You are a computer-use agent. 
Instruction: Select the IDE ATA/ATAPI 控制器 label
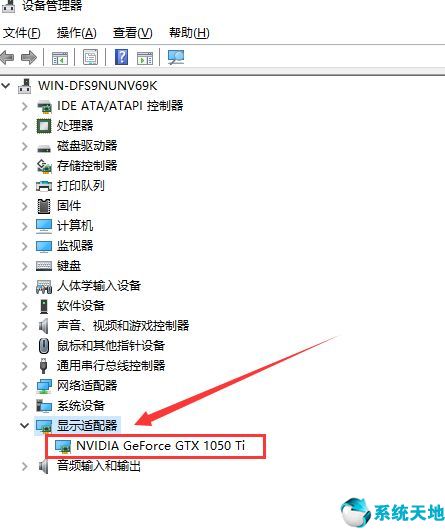point(120,106)
